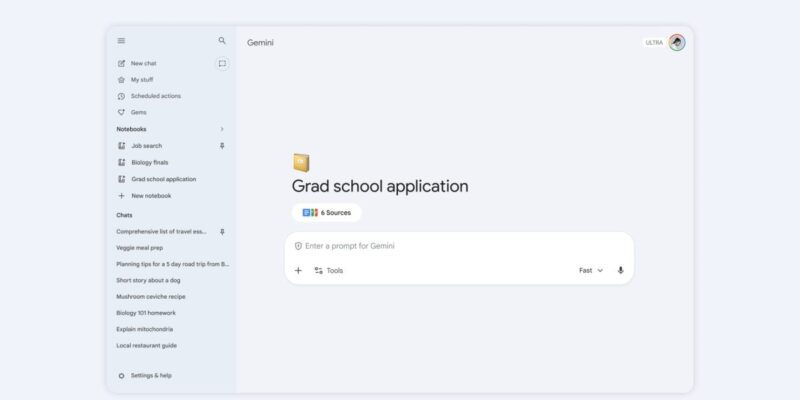Click the Notebooks section header
The height and width of the screenshot is (400, 800).
[131, 129]
